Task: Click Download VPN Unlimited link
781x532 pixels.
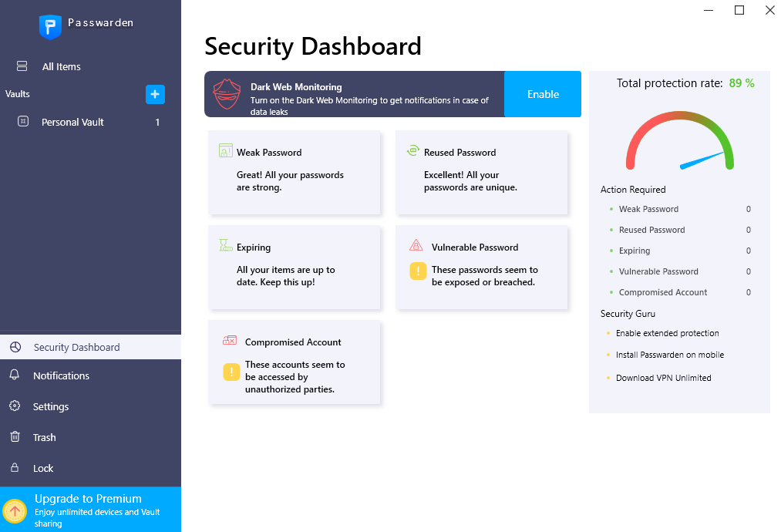Action: tap(663, 378)
